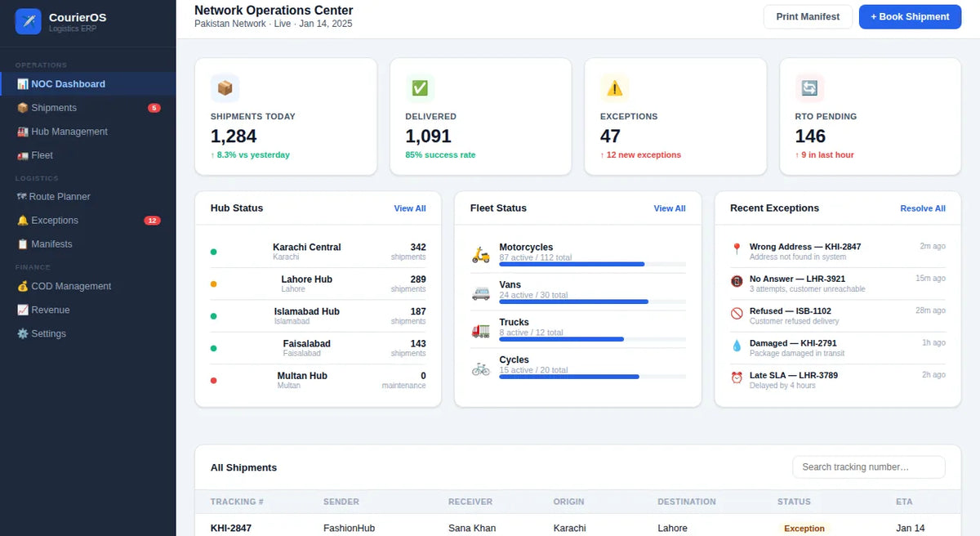Click the ETA column header
The width and height of the screenshot is (980, 536).
click(904, 502)
